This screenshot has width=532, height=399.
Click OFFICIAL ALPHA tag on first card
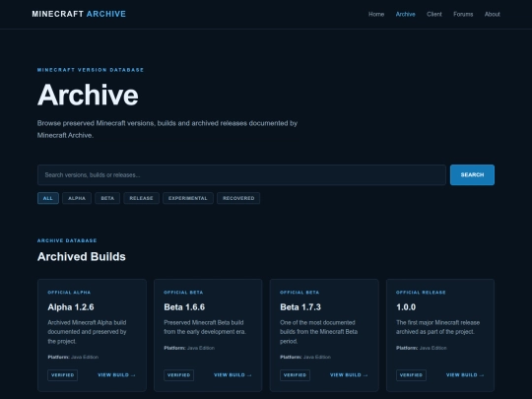(69, 293)
